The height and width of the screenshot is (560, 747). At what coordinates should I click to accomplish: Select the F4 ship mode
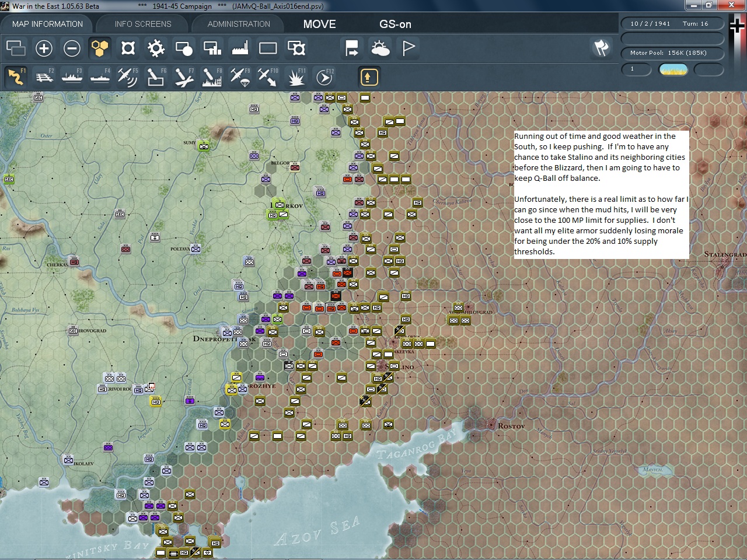100,77
